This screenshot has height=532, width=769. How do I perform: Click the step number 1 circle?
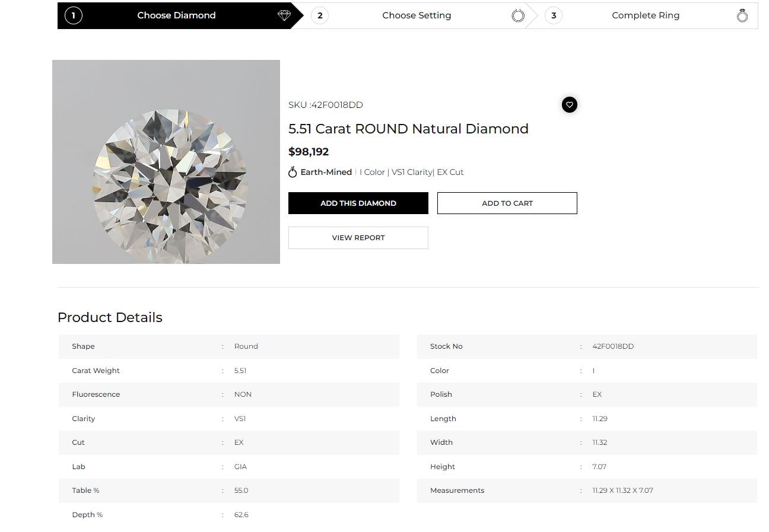point(74,15)
